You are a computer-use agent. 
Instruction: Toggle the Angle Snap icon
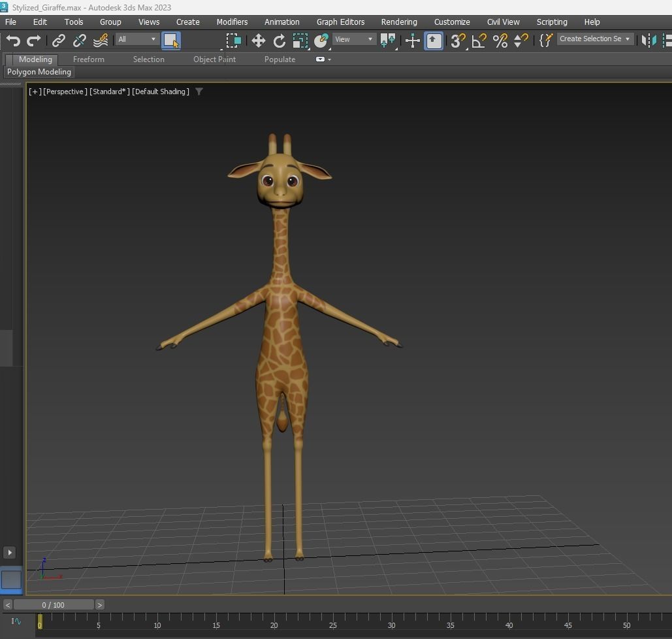[479, 41]
